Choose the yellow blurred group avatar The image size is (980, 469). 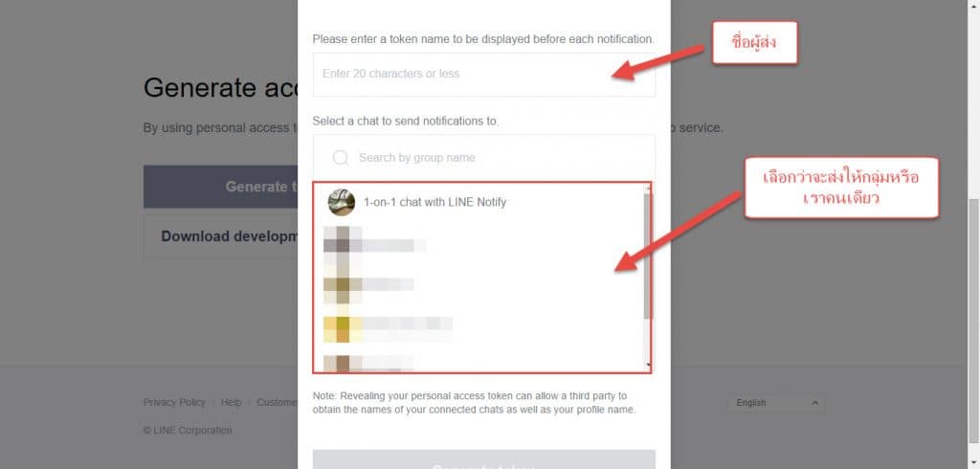click(342, 324)
